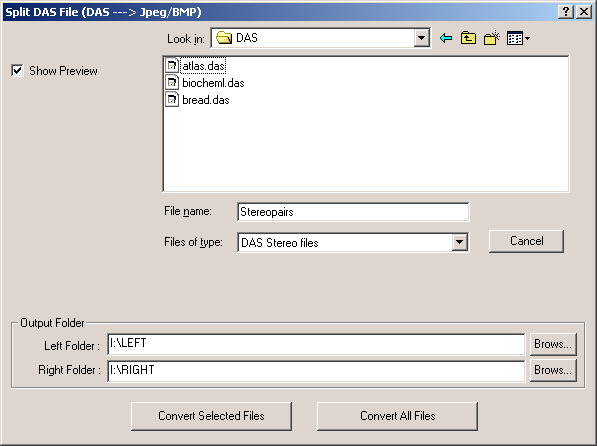Click the DAS folder icon in Look in
Viewport: 597px width, 446px height.
click(x=224, y=38)
